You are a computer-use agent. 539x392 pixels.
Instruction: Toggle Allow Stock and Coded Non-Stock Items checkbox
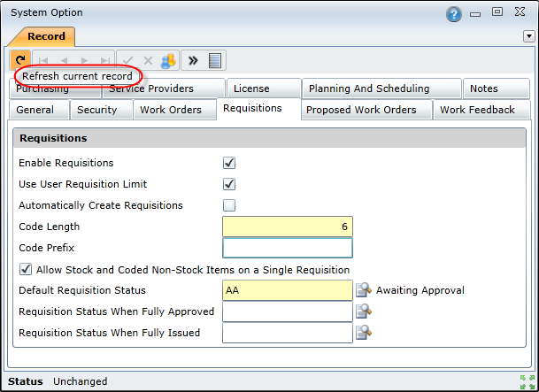26,269
